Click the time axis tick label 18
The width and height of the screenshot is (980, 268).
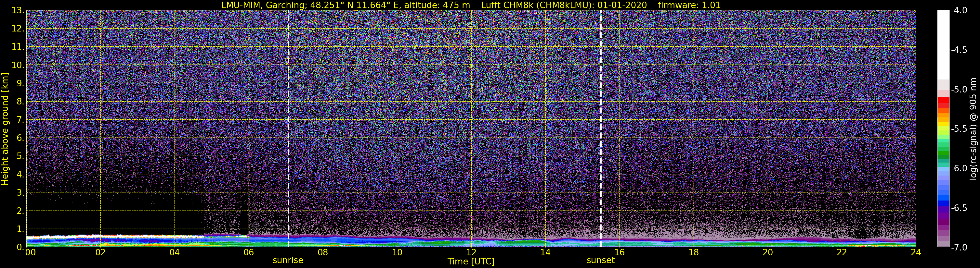[x=694, y=252]
